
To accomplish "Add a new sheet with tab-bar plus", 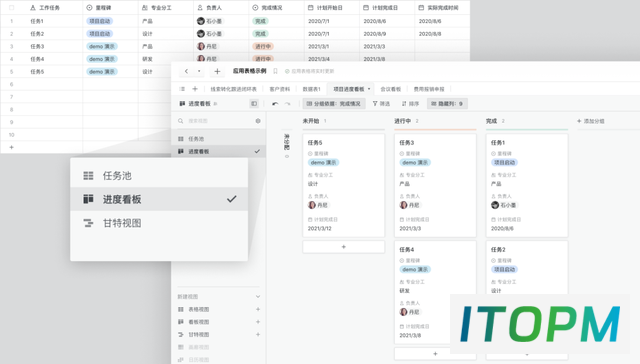I will [x=195, y=89].
